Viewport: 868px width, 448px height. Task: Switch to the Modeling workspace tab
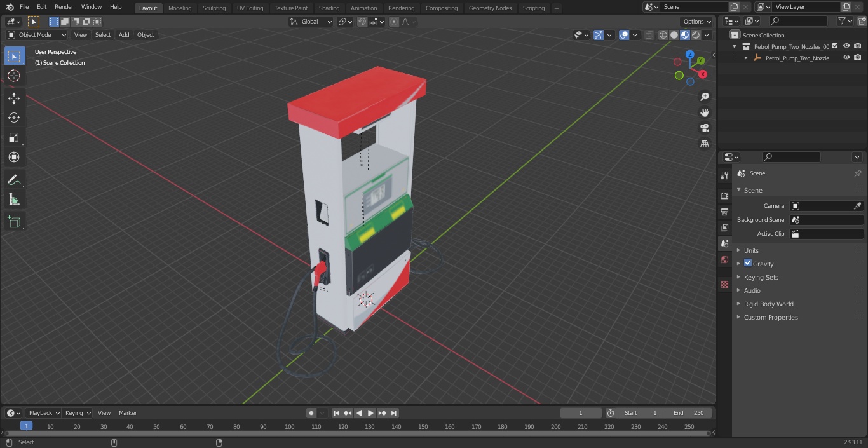click(x=180, y=8)
